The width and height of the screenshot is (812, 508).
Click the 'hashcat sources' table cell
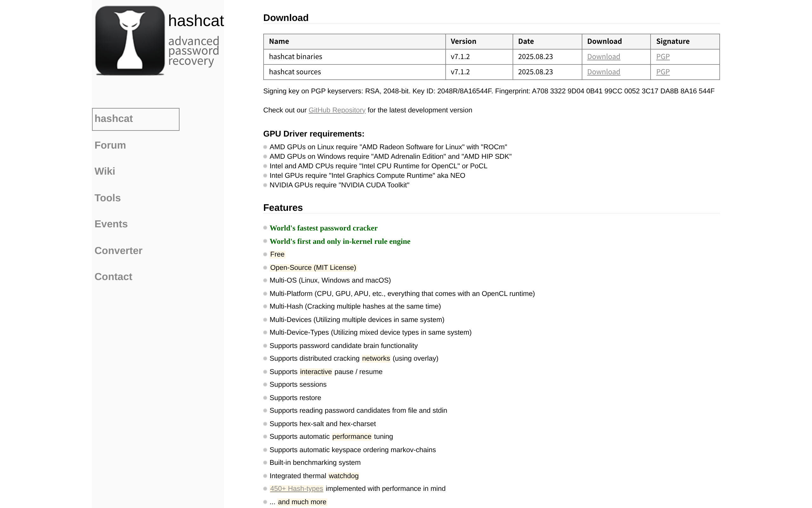point(354,72)
